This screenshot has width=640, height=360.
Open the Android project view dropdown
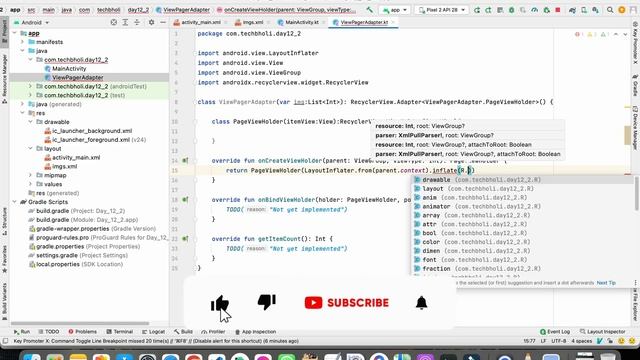[x=31, y=22]
